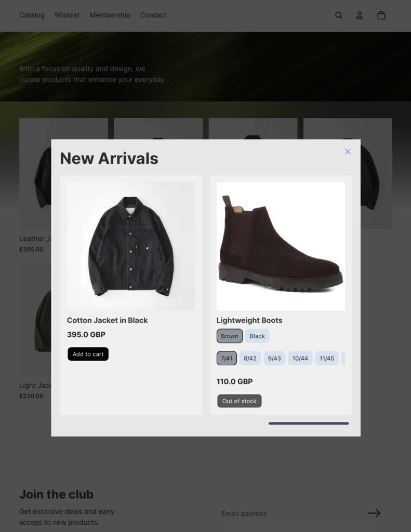Go to the Wishlist page
Screen dimensions: 411x532
[67, 15]
